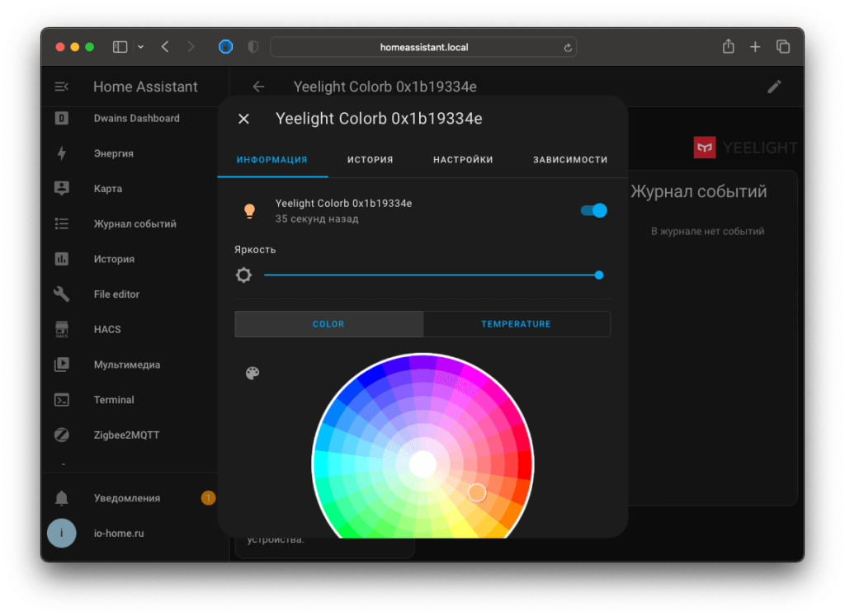Toggle the Safari sidebar button
This screenshot has height=616, width=845.
[120, 47]
